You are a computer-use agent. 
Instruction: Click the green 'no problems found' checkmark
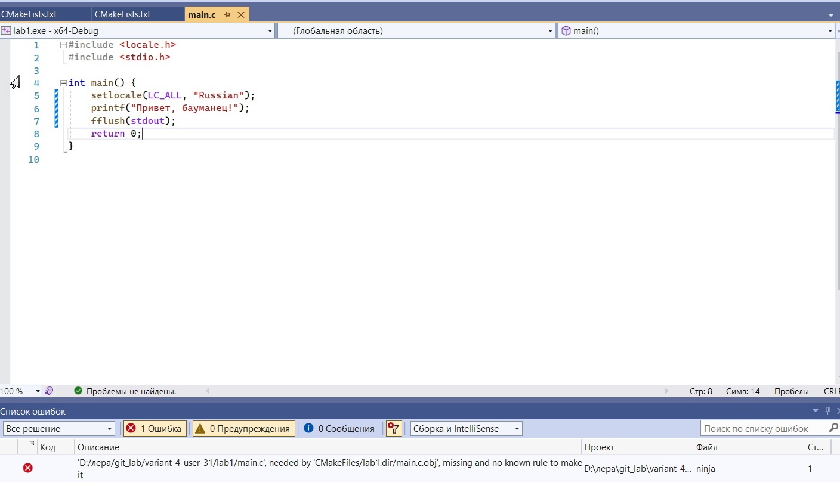(78, 391)
